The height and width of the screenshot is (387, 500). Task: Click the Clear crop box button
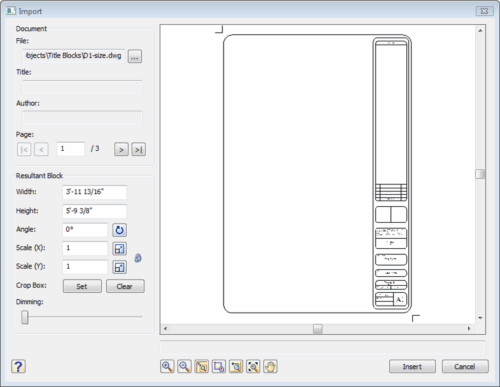(x=125, y=286)
